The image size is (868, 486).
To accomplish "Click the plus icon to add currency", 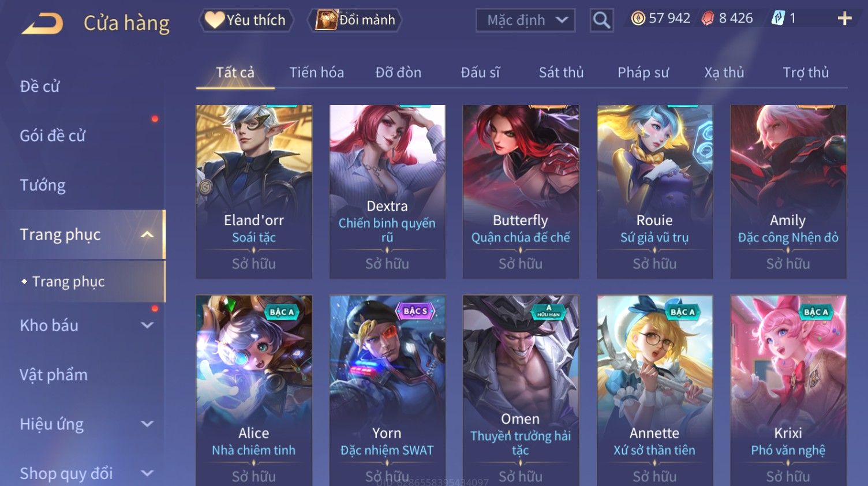I will 844,18.
